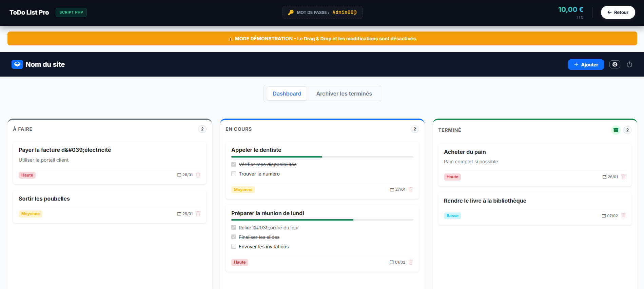Click the calendar icon next to 27/01

point(392,190)
